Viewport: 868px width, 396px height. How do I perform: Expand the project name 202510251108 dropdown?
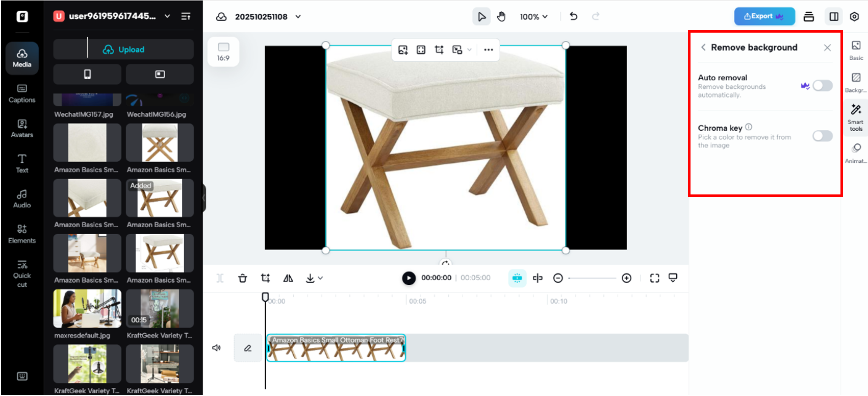[298, 17]
